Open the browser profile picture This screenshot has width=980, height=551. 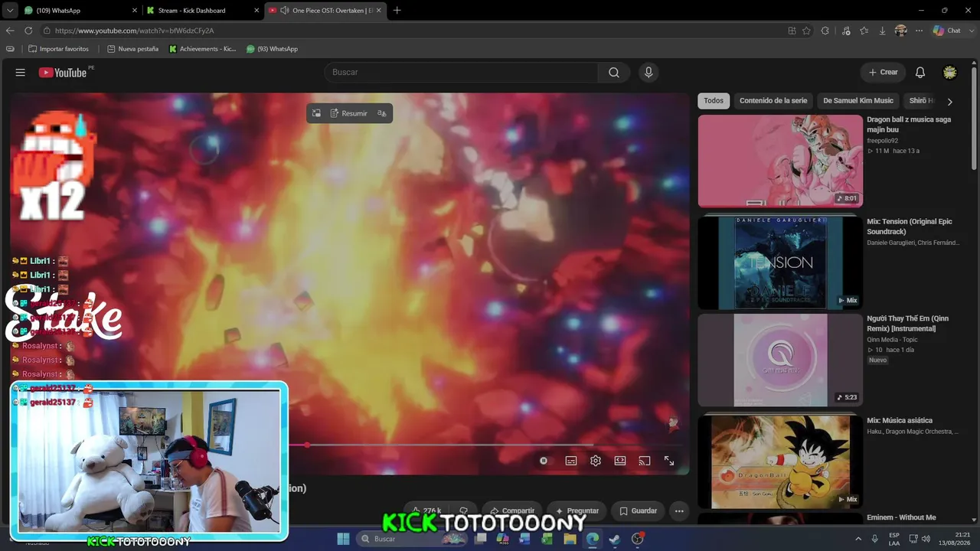[901, 31]
